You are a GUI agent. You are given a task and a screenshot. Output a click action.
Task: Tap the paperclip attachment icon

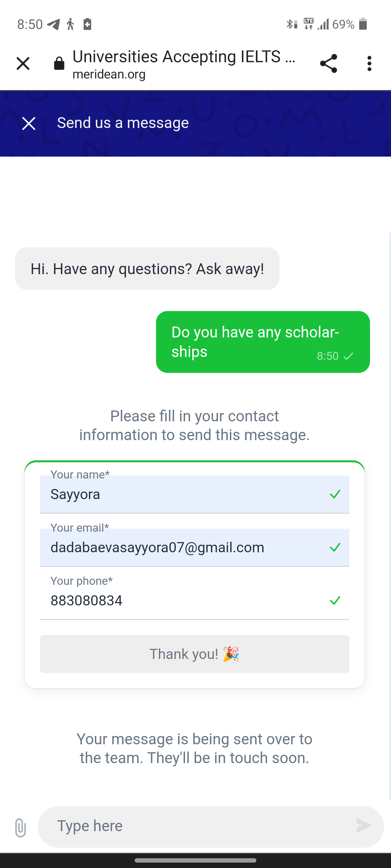[20, 827]
